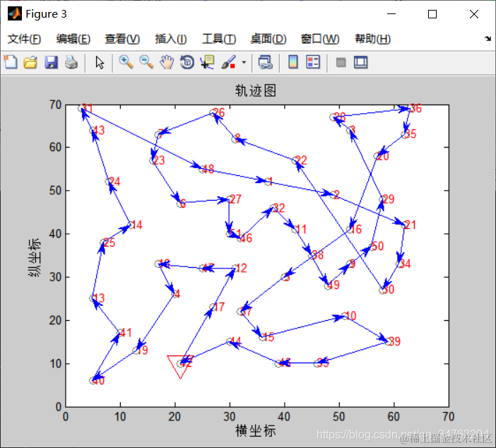Click node label 36 on the plot
This screenshot has width=496, height=448.
tap(415, 108)
